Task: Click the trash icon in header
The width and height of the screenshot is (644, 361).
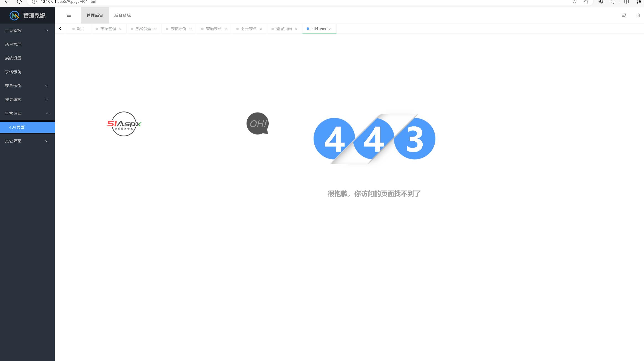Action: tap(638, 15)
